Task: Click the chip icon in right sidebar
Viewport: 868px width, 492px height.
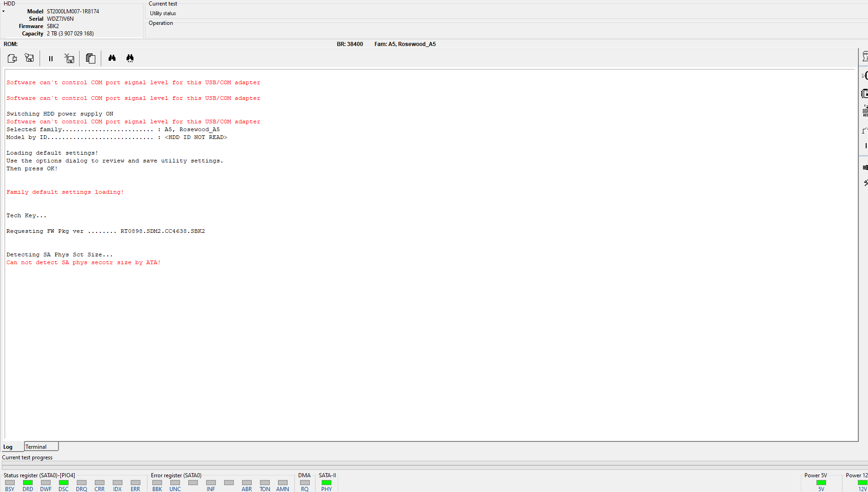Action: [865, 93]
